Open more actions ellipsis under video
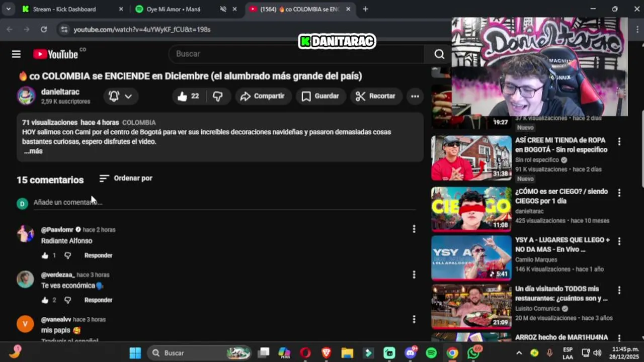Image resolution: width=644 pixels, height=362 pixels. [x=415, y=96]
